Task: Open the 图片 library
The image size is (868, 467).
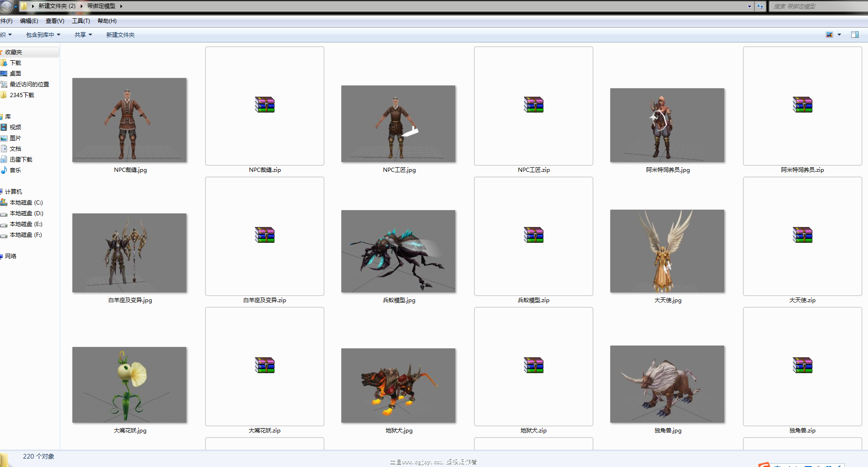Action: (15, 138)
